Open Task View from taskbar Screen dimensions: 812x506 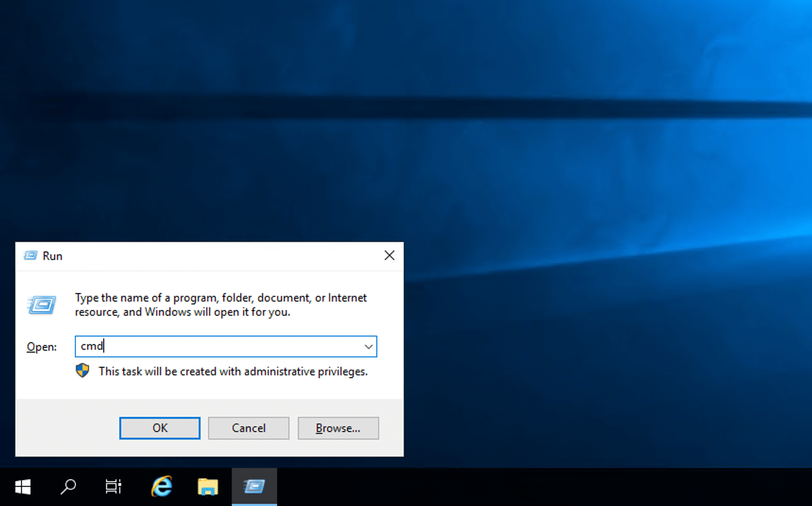click(x=113, y=487)
